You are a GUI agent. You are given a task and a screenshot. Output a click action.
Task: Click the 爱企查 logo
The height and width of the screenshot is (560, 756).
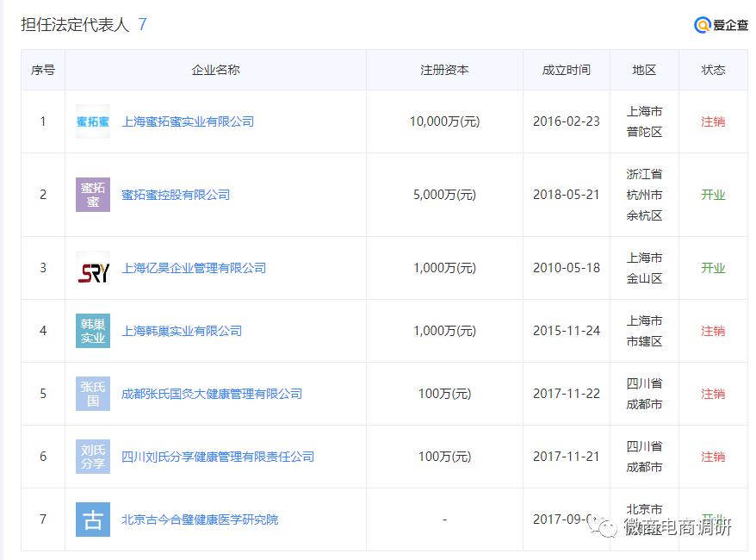pyautogui.click(x=721, y=25)
